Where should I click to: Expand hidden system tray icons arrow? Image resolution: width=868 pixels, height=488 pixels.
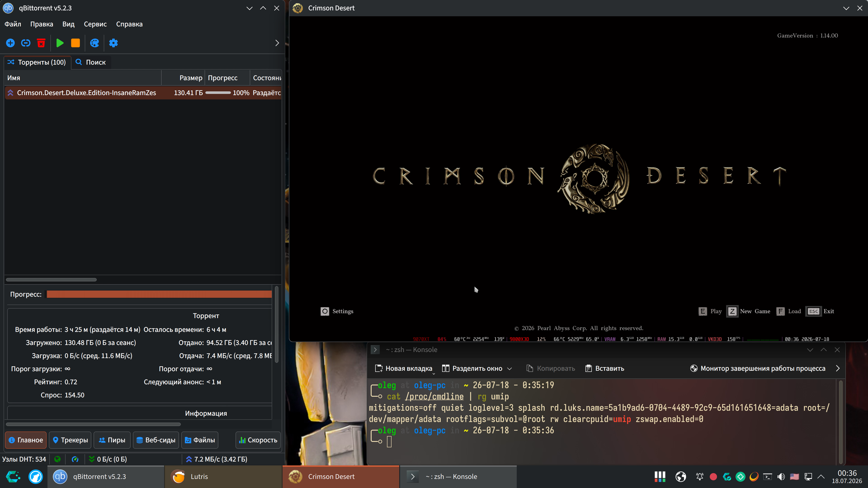coord(821,476)
